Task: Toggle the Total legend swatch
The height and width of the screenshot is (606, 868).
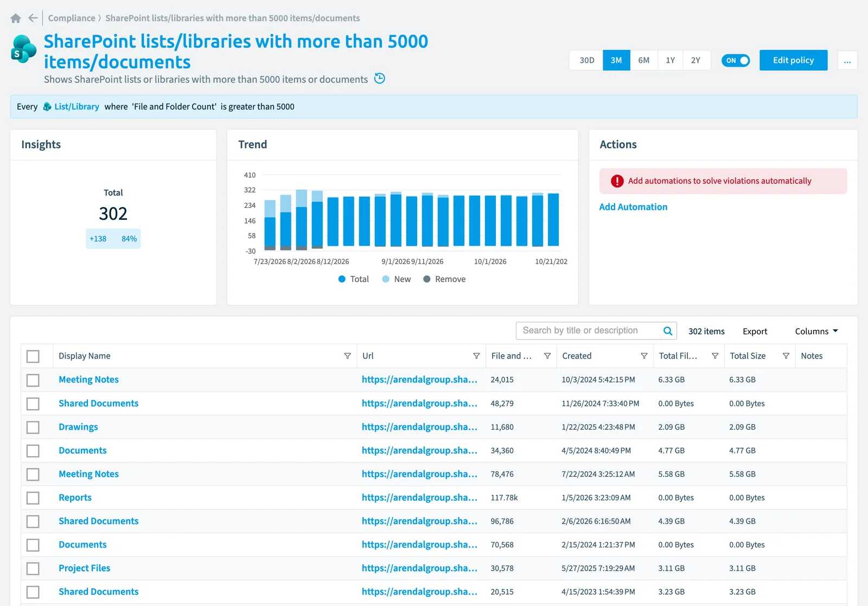Action: pos(342,279)
